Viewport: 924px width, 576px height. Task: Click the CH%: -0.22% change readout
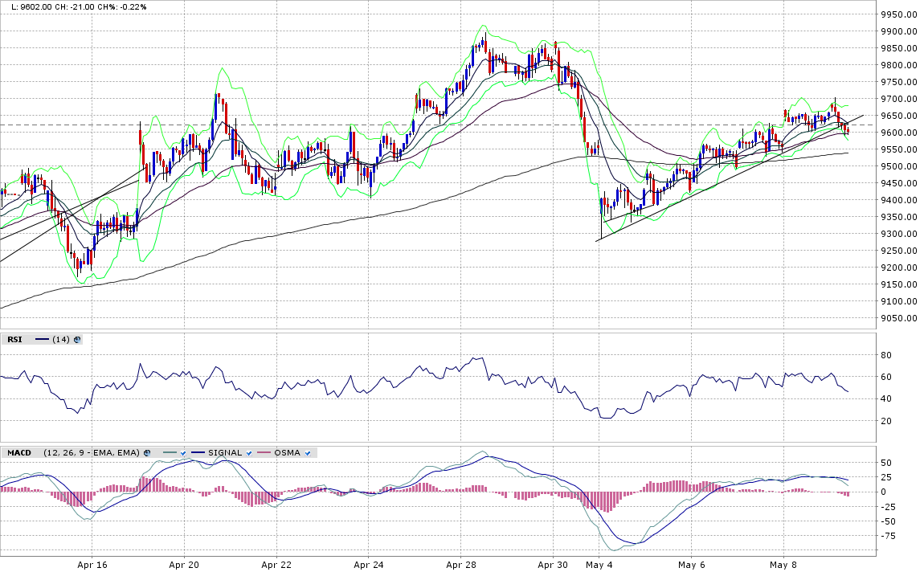132,6
